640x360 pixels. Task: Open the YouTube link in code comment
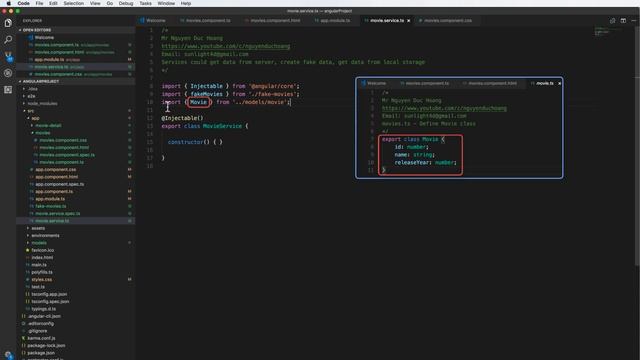(x=226, y=46)
